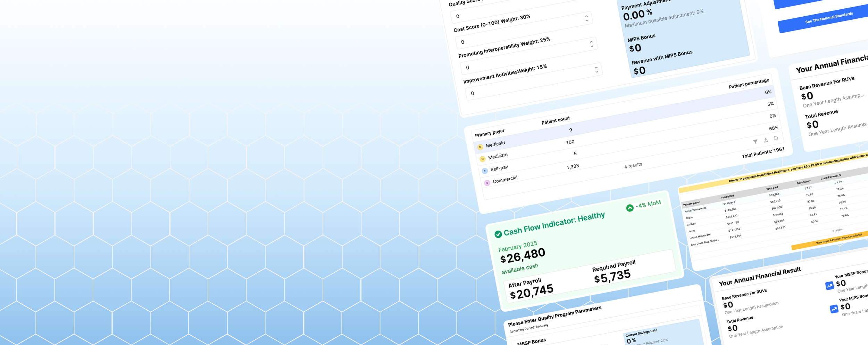Click the Primary payer column header in patient table

point(490,133)
